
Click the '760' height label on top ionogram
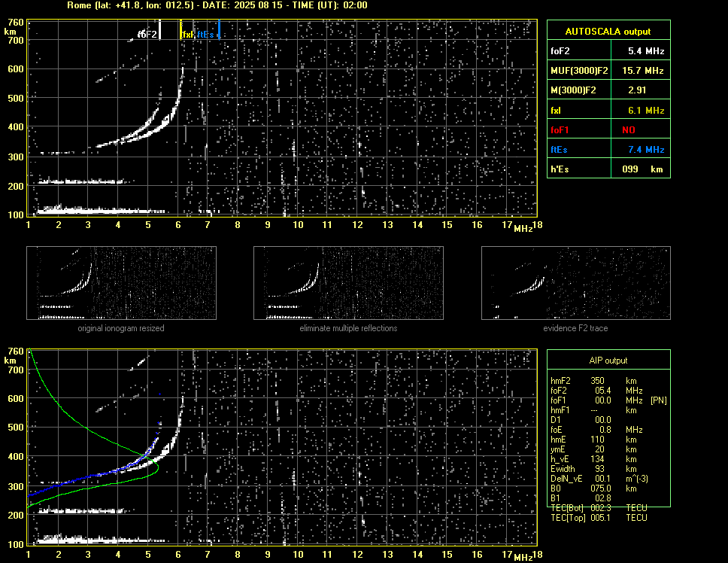(x=15, y=23)
